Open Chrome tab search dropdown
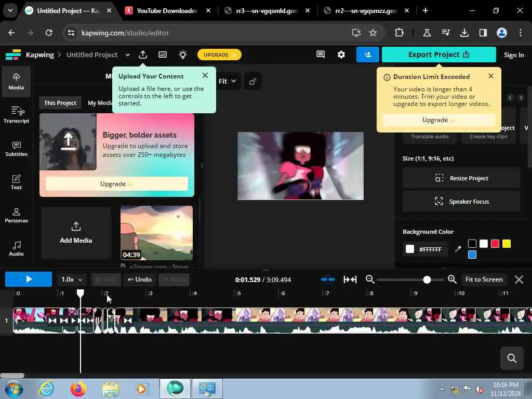The image size is (532, 399). pos(10,10)
